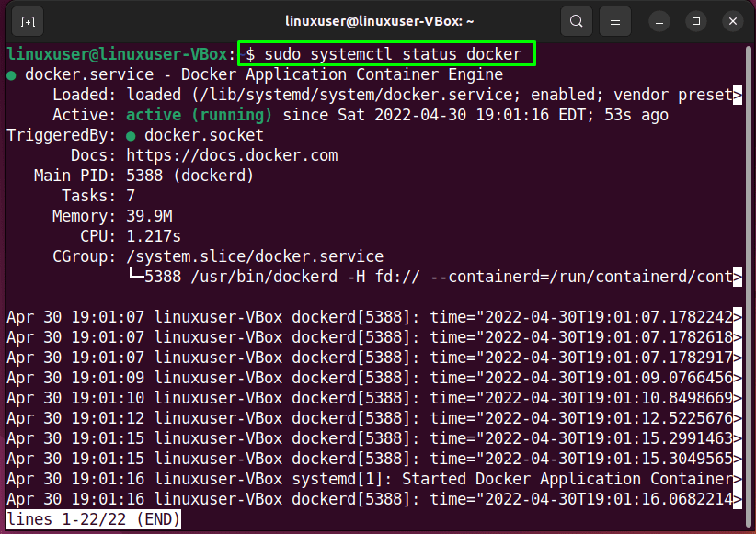756x534 pixels.
Task: Click the log entry with time 19:01:07.1782917
Action: pyautogui.click(x=374, y=358)
